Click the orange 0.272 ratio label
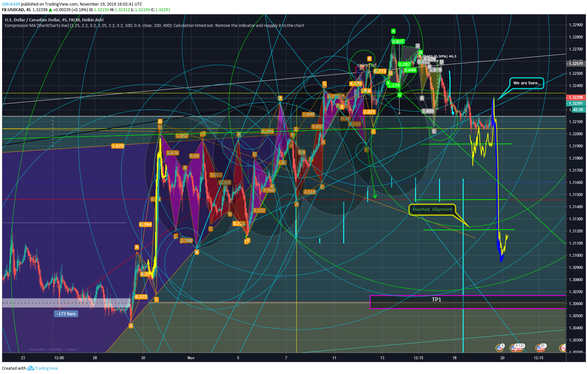This screenshot has width=588, height=374. (141, 297)
